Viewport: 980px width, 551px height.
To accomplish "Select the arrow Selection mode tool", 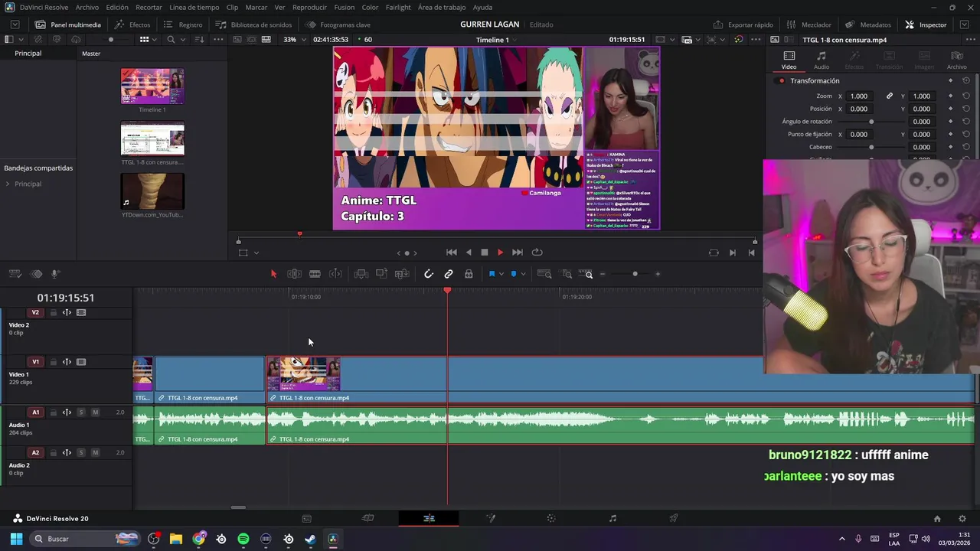I will pos(273,274).
